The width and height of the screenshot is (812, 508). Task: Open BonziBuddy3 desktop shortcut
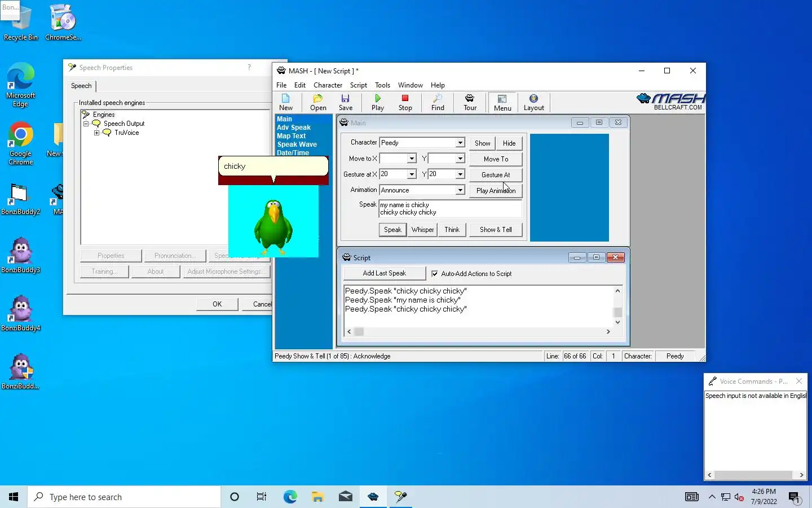(x=21, y=255)
